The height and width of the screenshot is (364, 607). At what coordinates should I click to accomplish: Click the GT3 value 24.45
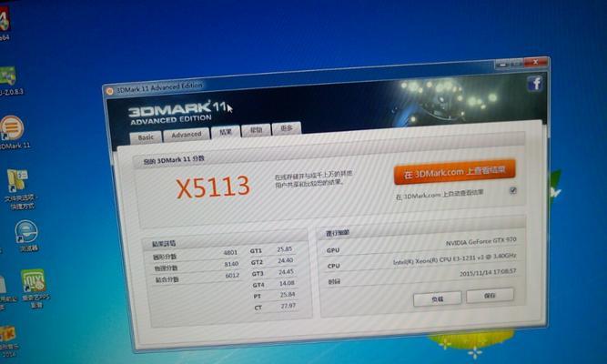pos(286,272)
